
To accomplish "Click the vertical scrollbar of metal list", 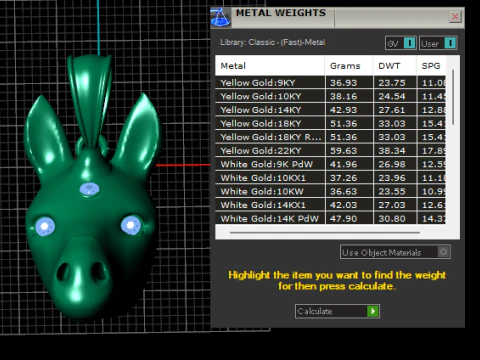I will [453, 97].
